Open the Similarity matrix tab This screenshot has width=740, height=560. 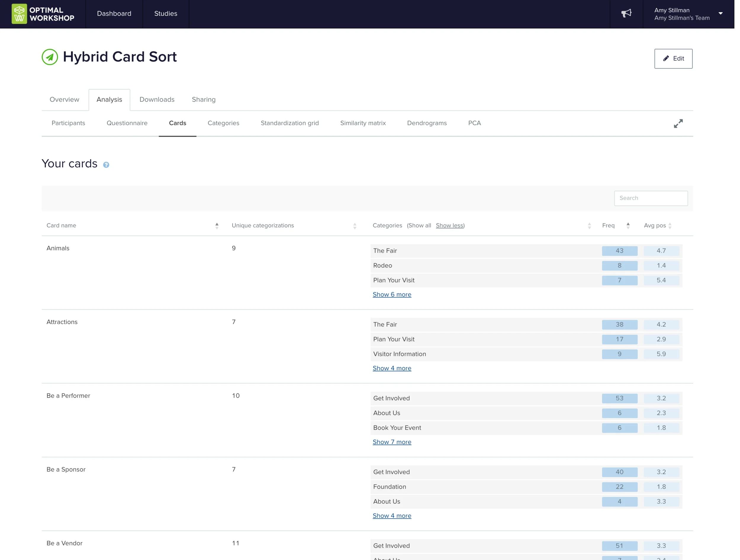(x=363, y=123)
